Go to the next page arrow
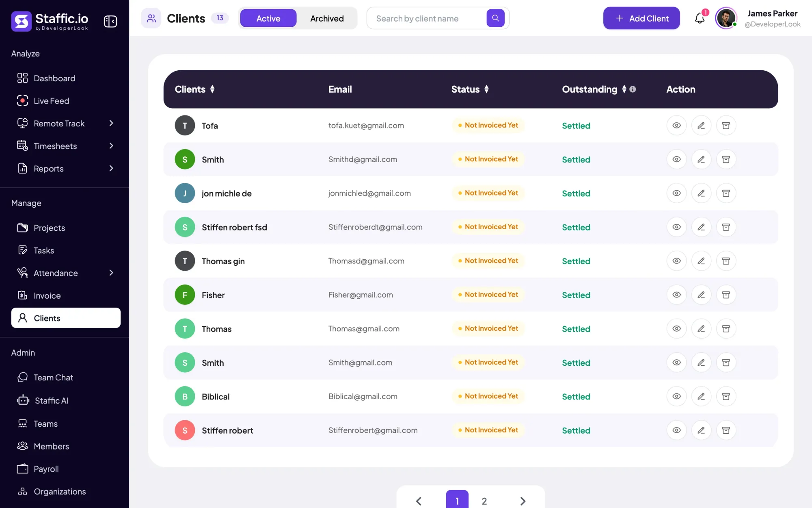812x508 pixels. (x=523, y=501)
